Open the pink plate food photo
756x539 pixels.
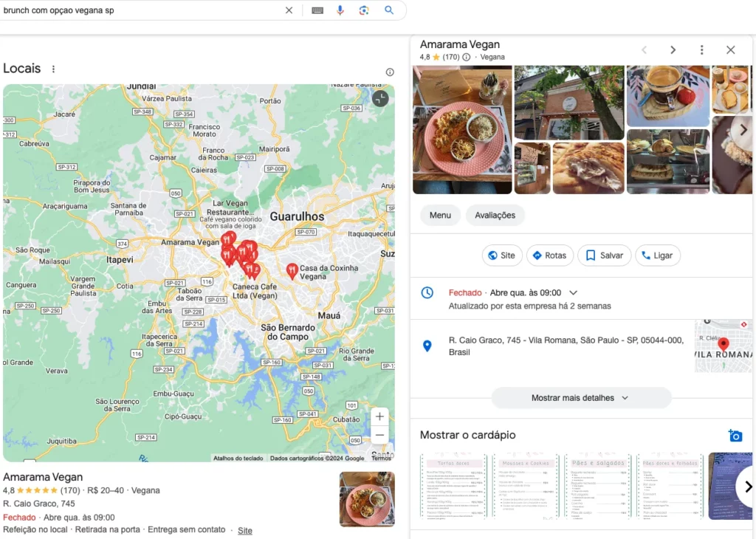click(462, 130)
